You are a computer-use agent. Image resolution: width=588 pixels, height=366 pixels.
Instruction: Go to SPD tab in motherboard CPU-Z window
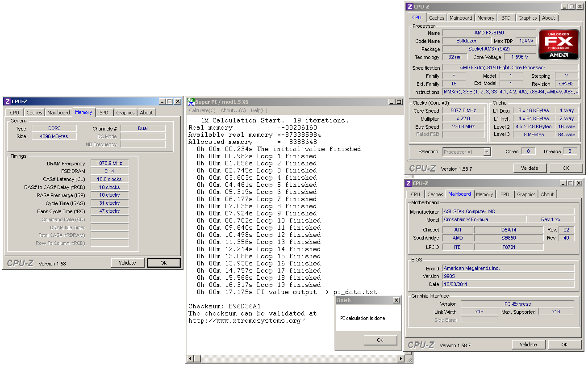point(505,194)
